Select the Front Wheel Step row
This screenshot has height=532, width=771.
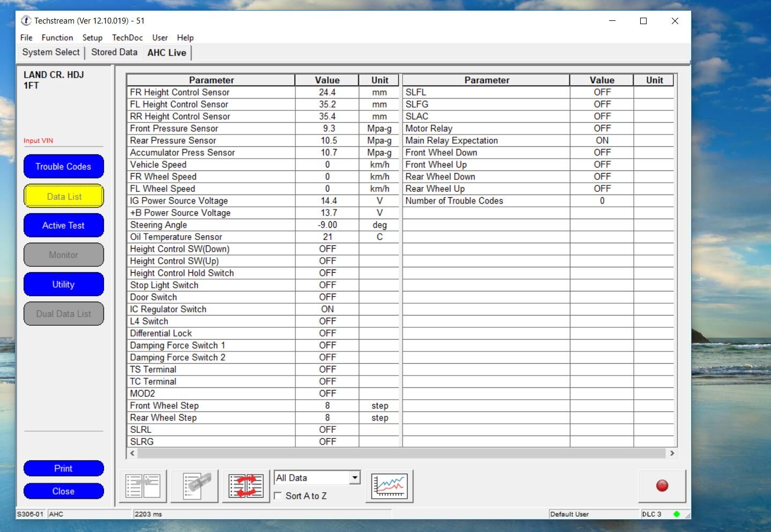pos(263,406)
